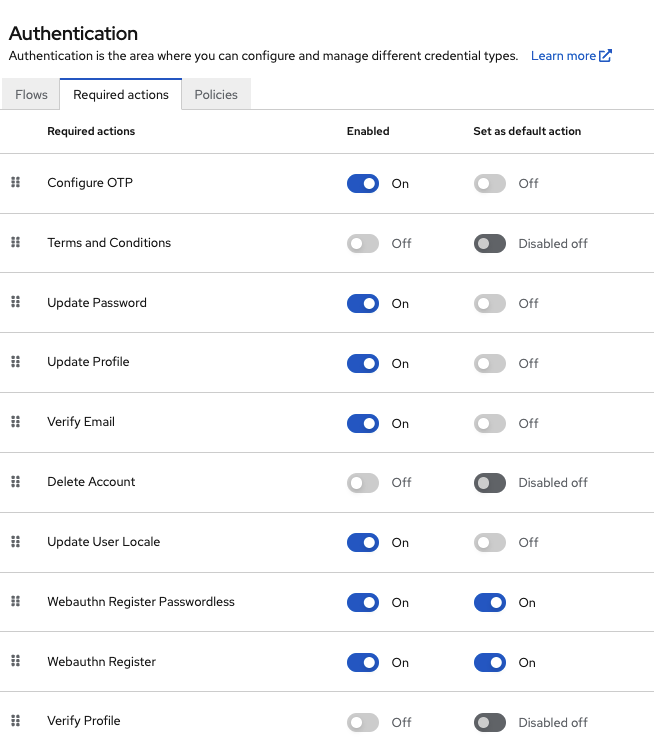Click drag handle icon for Terms and Conditions
This screenshot has height=749, width=654.
click(x=15, y=243)
